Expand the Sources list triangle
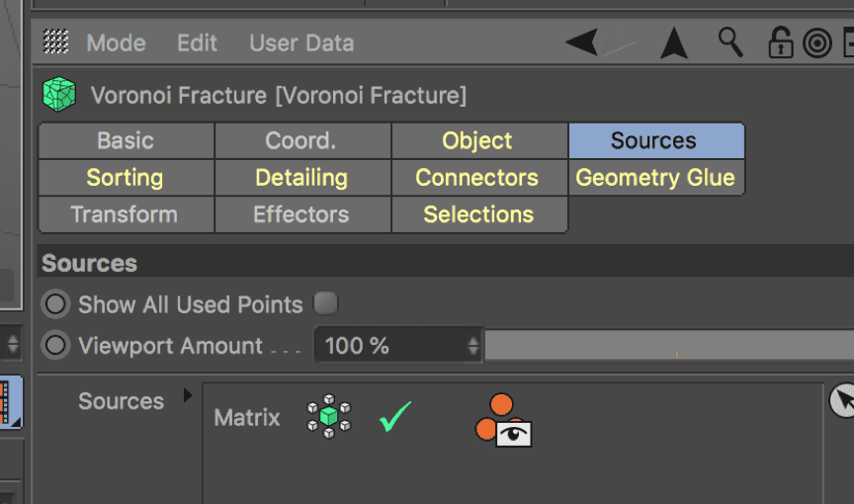Viewport: 854px width, 504px height. click(x=188, y=397)
